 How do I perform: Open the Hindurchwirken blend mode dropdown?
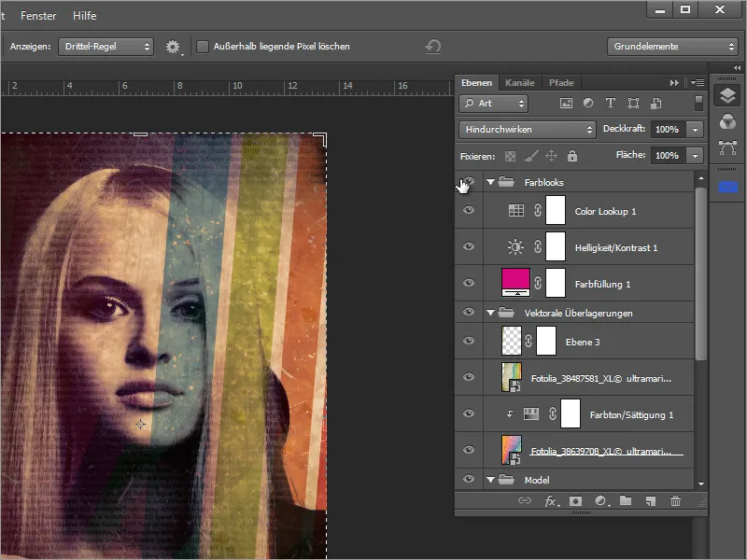pyautogui.click(x=528, y=130)
